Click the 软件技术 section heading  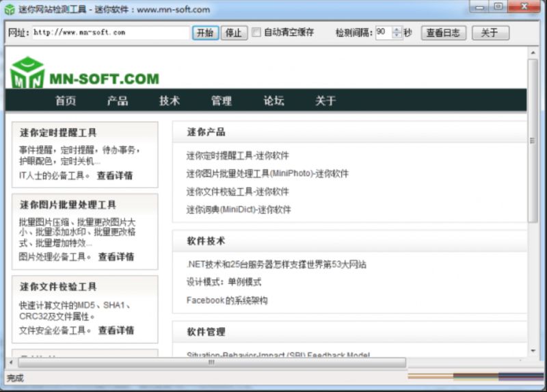(x=206, y=241)
